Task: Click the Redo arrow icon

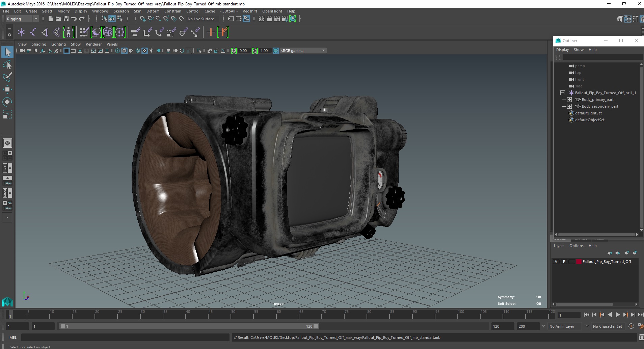Action: click(82, 19)
